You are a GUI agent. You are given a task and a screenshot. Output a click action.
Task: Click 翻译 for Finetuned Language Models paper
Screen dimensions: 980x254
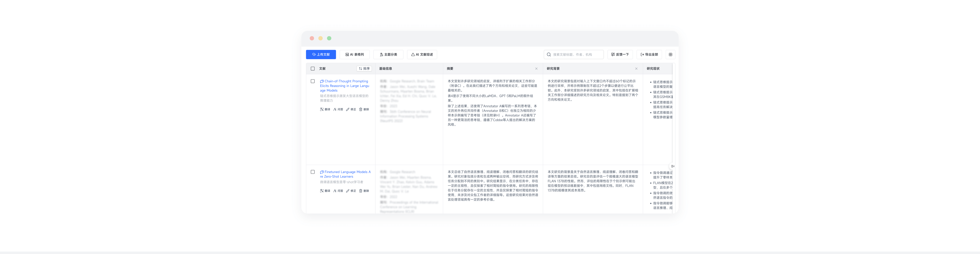click(x=325, y=191)
